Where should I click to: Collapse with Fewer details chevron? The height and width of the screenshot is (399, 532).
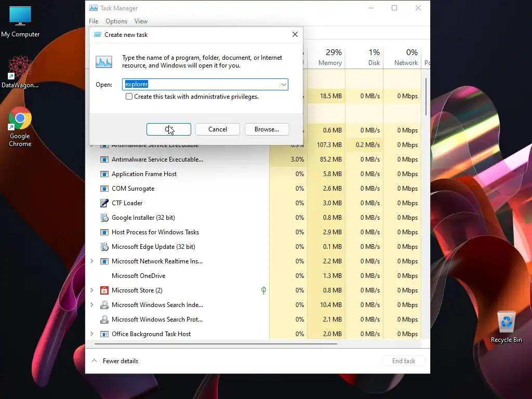tap(95, 361)
